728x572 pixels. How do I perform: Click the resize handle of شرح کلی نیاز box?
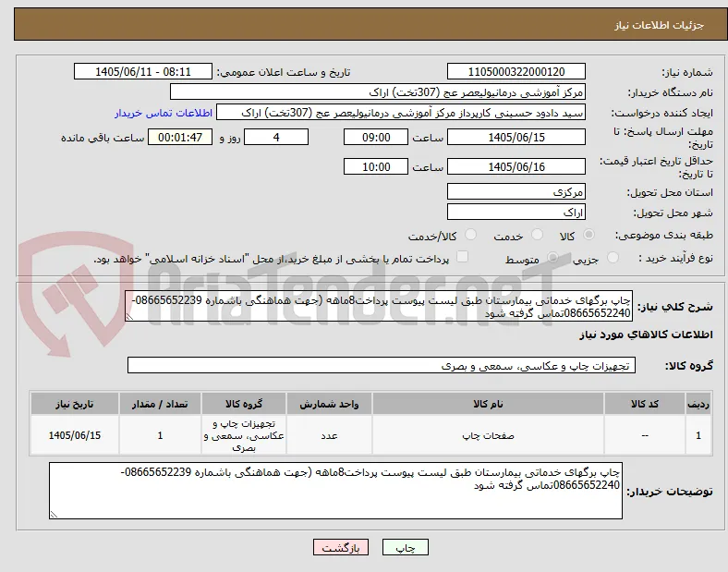(x=129, y=317)
